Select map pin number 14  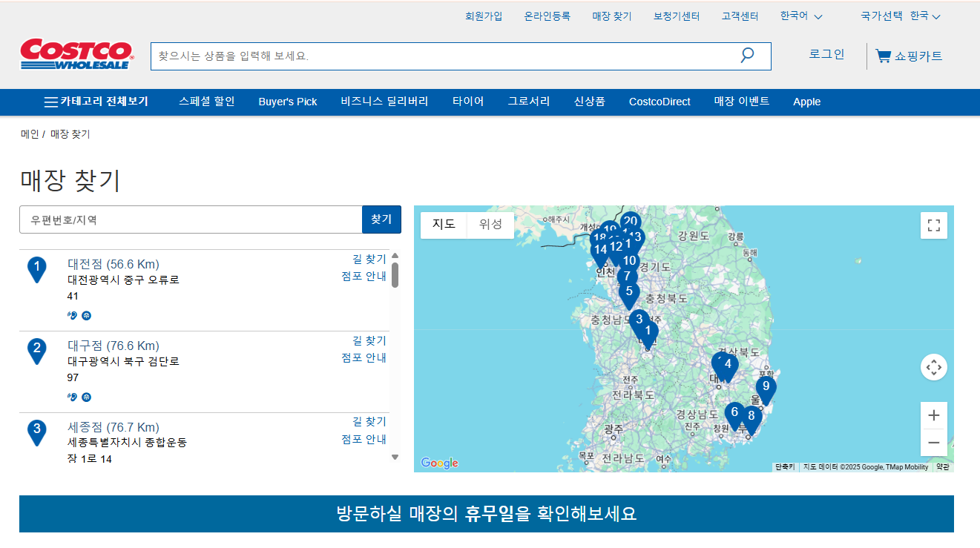click(x=600, y=252)
